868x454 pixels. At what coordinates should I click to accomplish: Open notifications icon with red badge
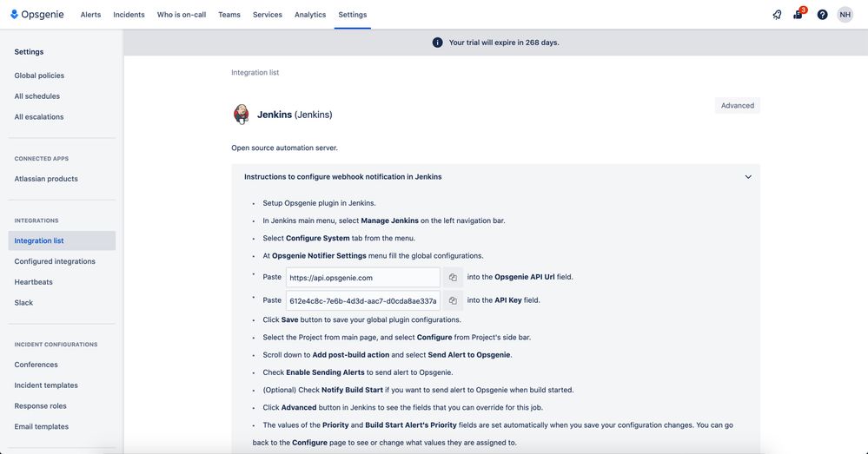[x=798, y=14]
